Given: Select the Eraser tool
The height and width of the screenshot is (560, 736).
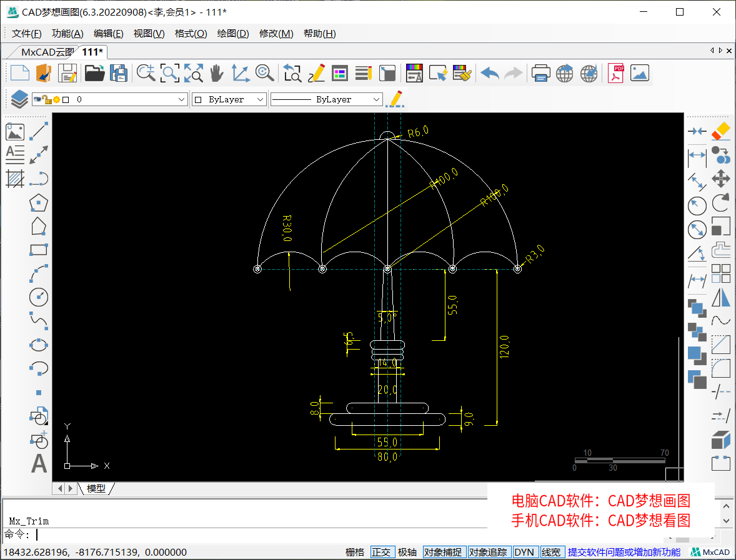Looking at the screenshot, I should point(720,131).
